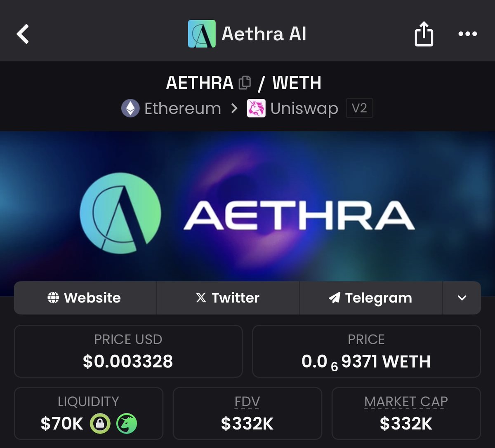Viewport: 495px width, 448px height.
Task: Tap the liquidity lock icon
Action: point(100,423)
